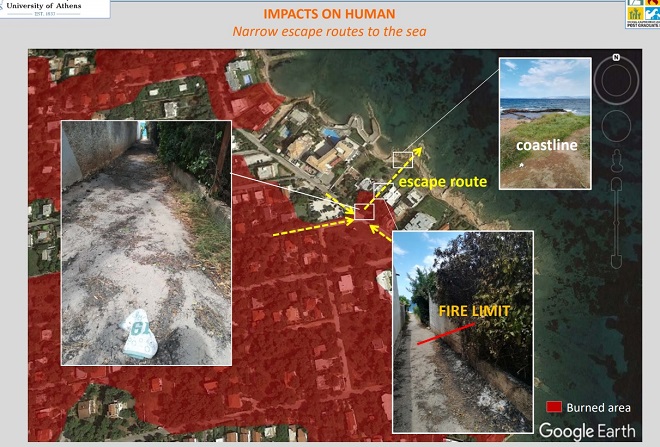Open the FIRE LIMIT photo thumbnail
The image size is (660, 447).
point(463,331)
